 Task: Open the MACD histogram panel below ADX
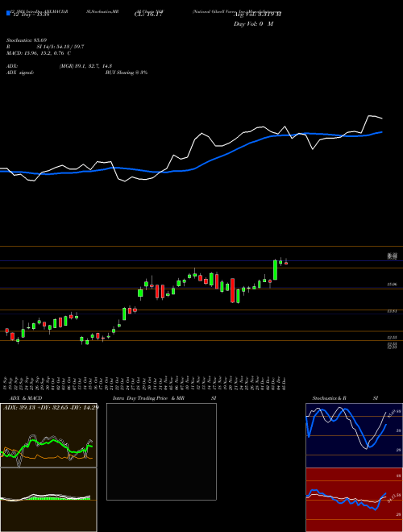tap(48, 500)
